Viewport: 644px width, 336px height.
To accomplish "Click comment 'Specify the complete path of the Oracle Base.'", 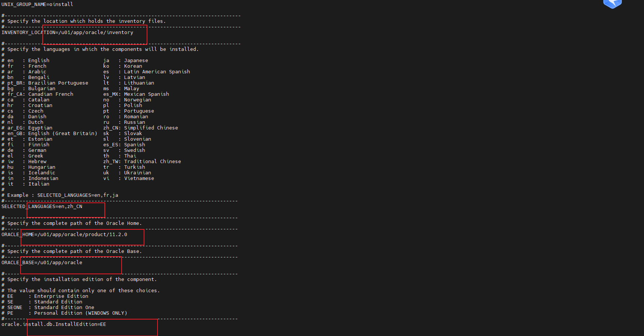I will pos(74,251).
